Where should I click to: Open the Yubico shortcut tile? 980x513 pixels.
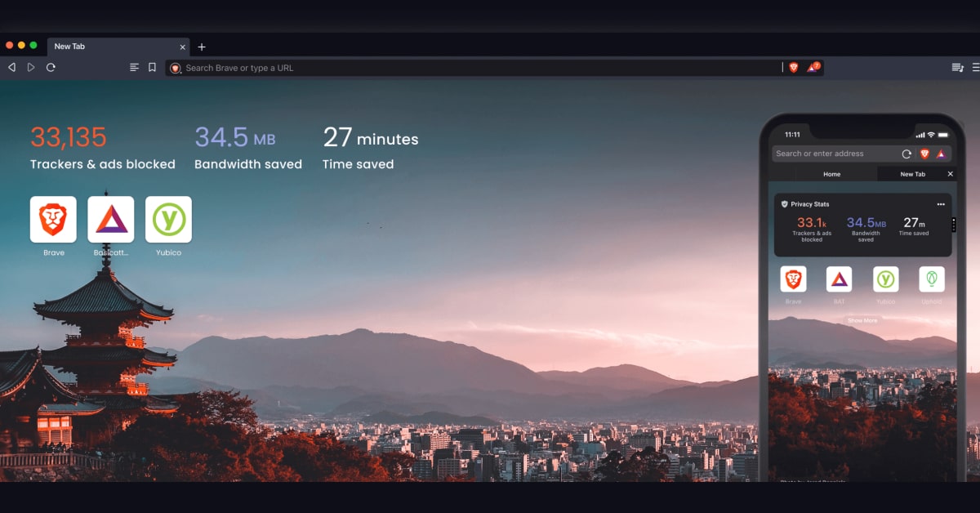(x=168, y=220)
